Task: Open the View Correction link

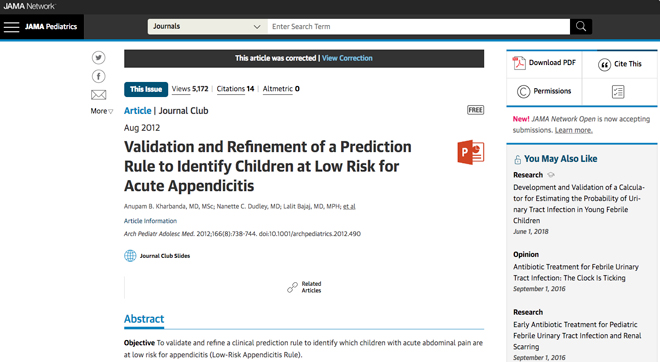Action: (x=347, y=58)
